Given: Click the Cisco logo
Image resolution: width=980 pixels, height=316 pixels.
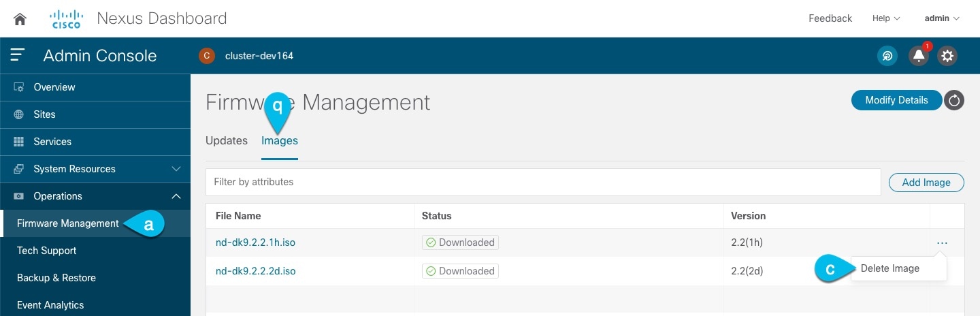Looking at the screenshot, I should (66, 18).
